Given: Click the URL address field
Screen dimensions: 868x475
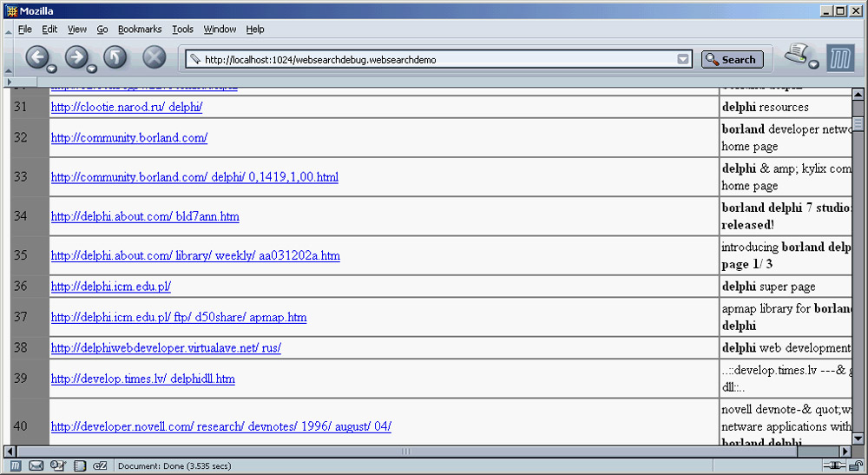Looking at the screenshot, I should 434,60.
